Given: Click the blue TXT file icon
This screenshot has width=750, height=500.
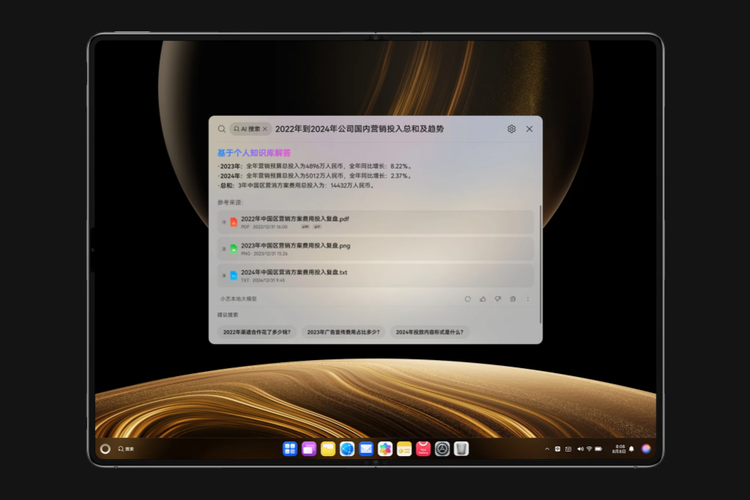Looking at the screenshot, I should 233,276.
